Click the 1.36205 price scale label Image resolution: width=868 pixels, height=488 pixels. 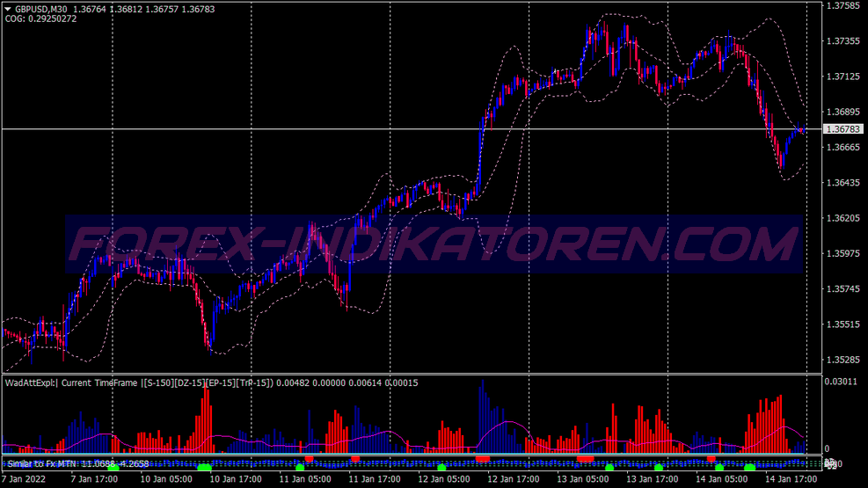[x=843, y=218]
